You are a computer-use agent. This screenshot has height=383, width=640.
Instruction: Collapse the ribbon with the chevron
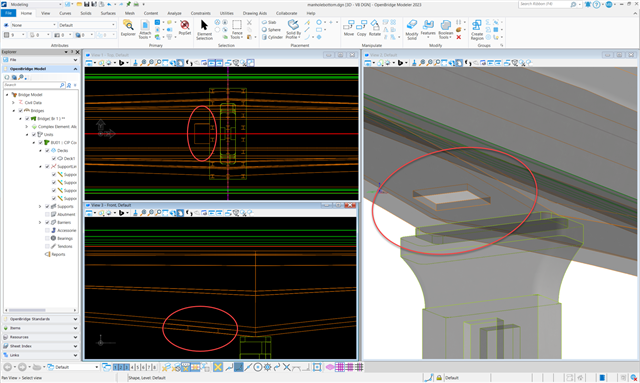pos(635,13)
